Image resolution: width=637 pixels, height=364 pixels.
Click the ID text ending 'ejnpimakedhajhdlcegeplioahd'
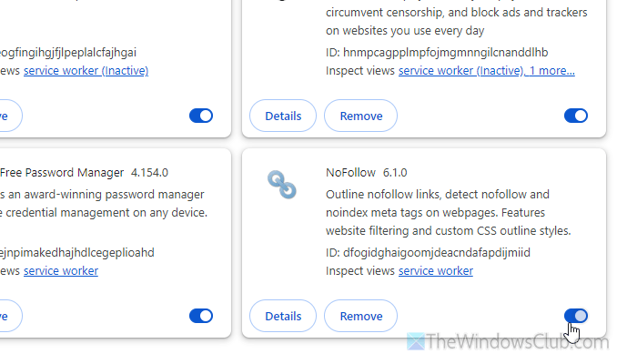(x=77, y=252)
